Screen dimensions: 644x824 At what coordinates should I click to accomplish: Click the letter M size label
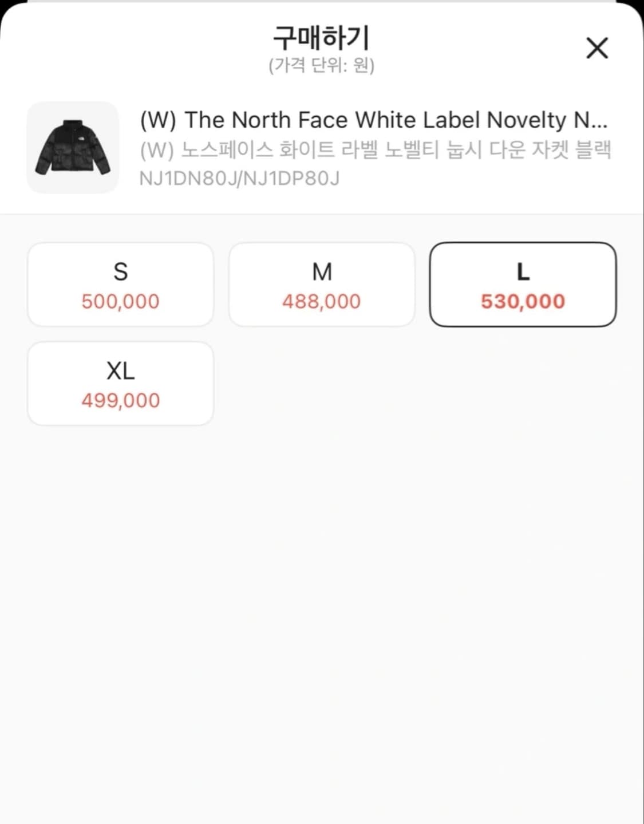coord(322,271)
